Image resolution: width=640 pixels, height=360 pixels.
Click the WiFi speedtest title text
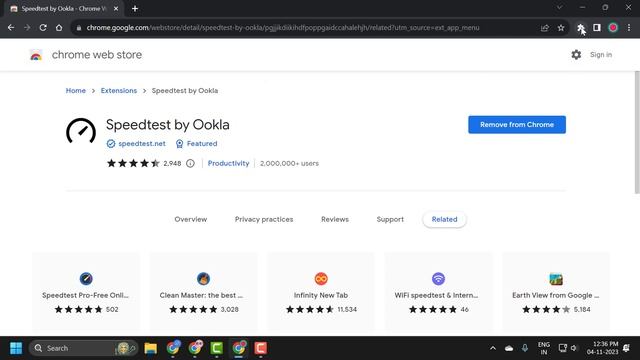pyautogui.click(x=436, y=295)
